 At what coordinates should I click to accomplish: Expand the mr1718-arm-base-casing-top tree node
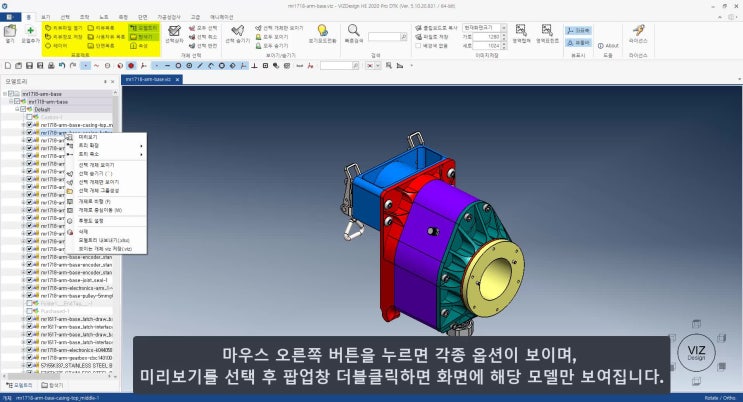(23, 125)
